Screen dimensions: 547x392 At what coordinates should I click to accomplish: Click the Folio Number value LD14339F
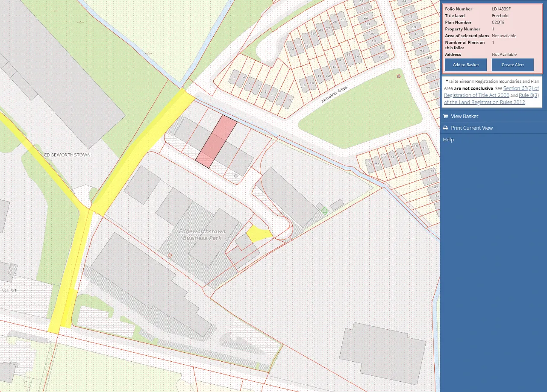(501, 9)
